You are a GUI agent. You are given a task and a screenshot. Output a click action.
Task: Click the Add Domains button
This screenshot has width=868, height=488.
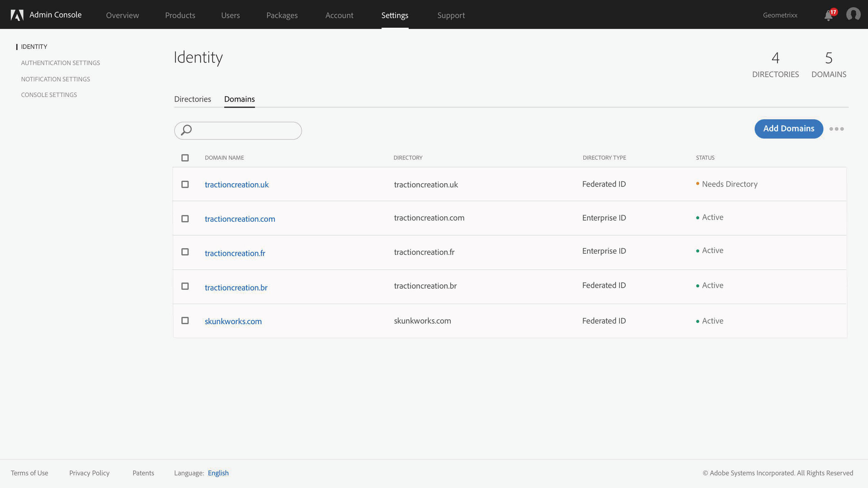pos(788,129)
